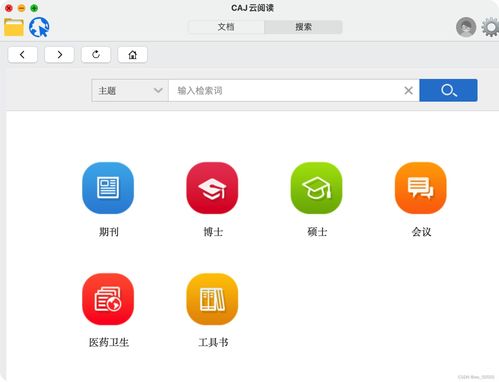Reload the page with refresh button
The image size is (499, 382).
click(96, 55)
